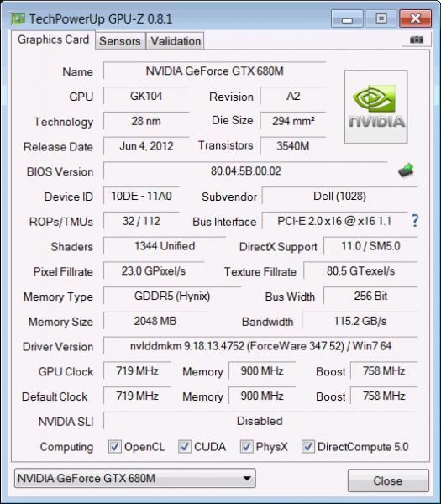Toggle the PhysX checkbox
The image size is (441, 504).
pos(246,447)
